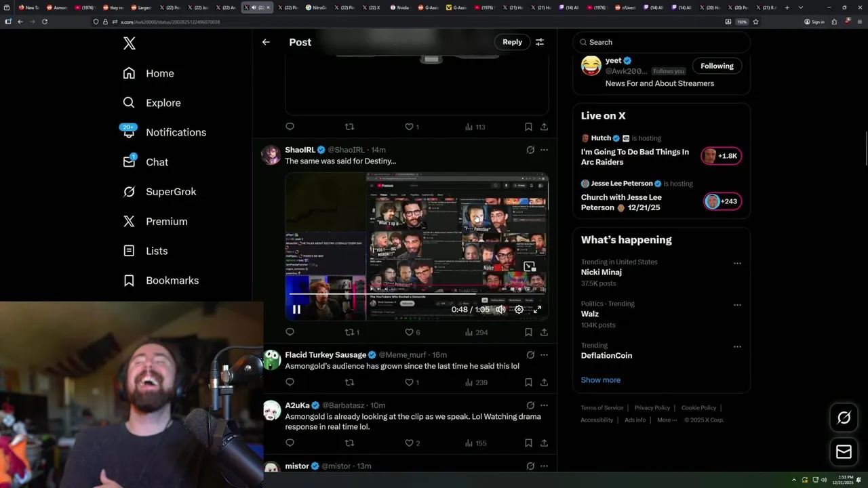Open ShaoIRL's profile avatar
The width and height of the screenshot is (868, 488).
point(271,155)
